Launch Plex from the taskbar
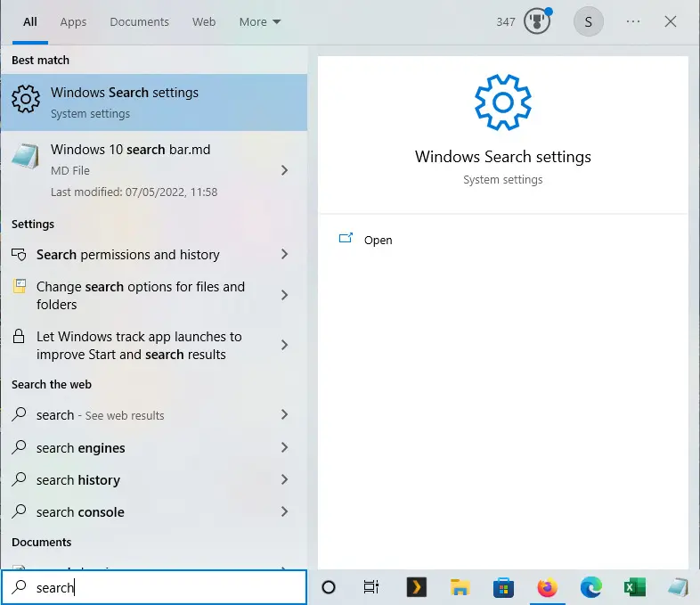The image size is (700, 605). click(x=417, y=587)
